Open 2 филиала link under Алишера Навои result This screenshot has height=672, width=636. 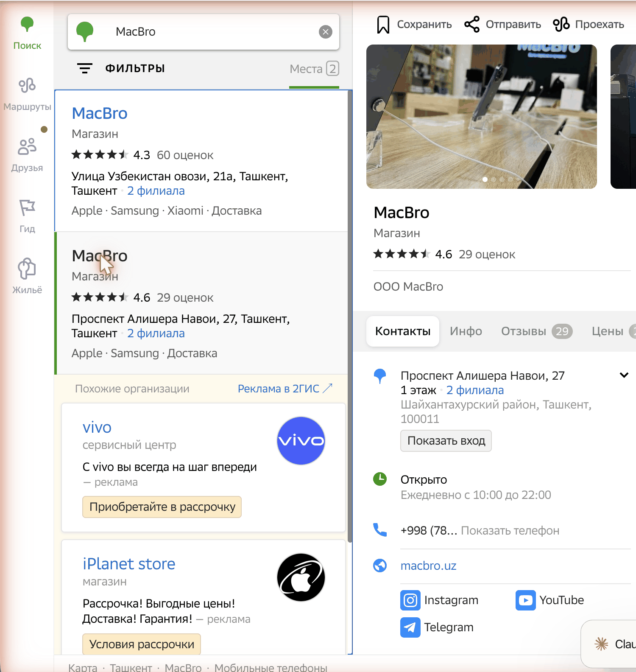[x=156, y=333]
